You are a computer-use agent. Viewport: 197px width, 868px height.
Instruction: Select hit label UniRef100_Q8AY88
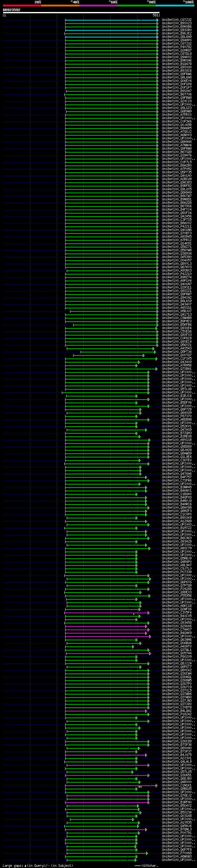[x=177, y=507]
